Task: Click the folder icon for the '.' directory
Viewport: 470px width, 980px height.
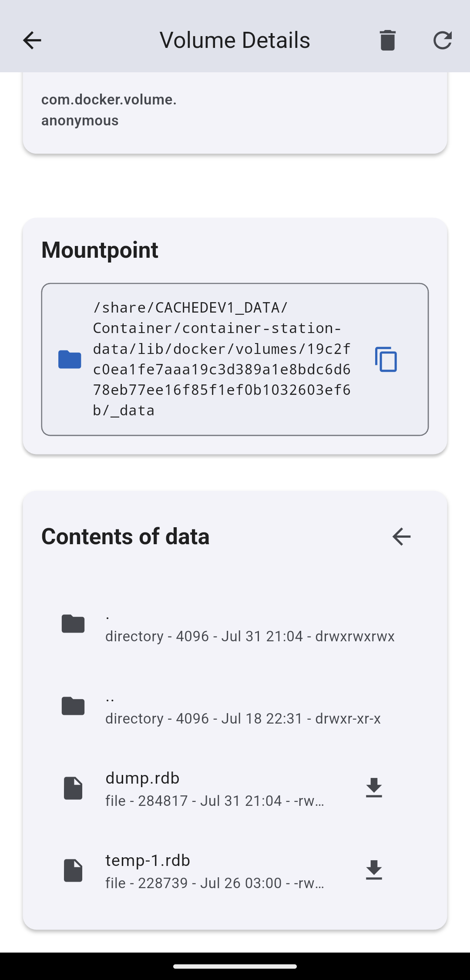Action: [x=74, y=624]
